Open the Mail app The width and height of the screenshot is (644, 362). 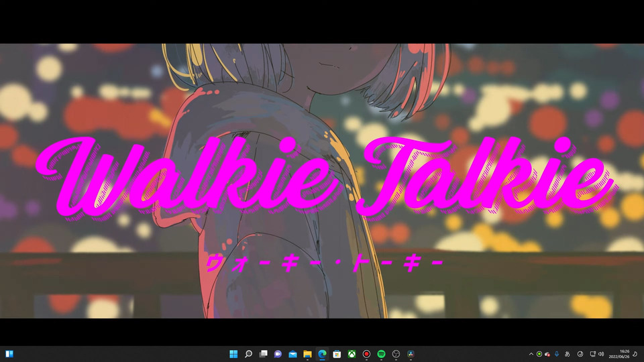click(292, 354)
